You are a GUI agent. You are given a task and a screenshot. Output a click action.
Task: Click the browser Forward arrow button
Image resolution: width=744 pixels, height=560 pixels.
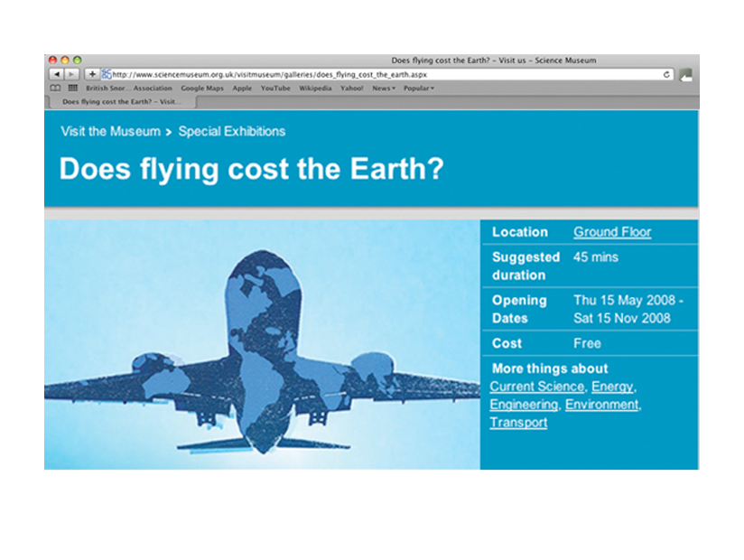click(71, 74)
